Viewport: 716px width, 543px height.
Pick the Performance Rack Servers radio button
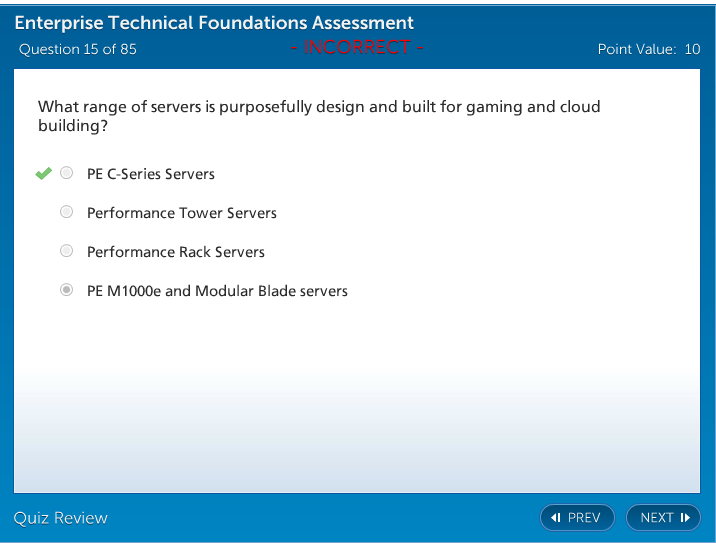click(67, 251)
